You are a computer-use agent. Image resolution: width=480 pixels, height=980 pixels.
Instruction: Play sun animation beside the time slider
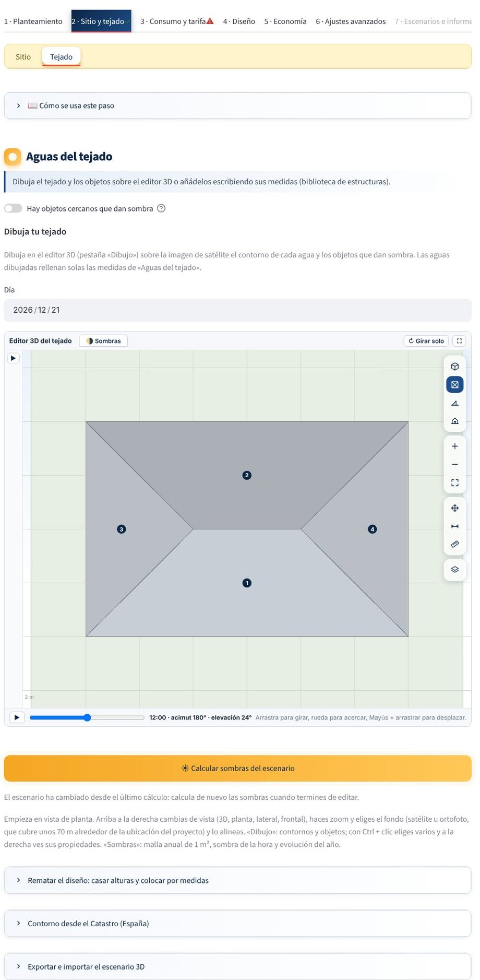tap(17, 717)
